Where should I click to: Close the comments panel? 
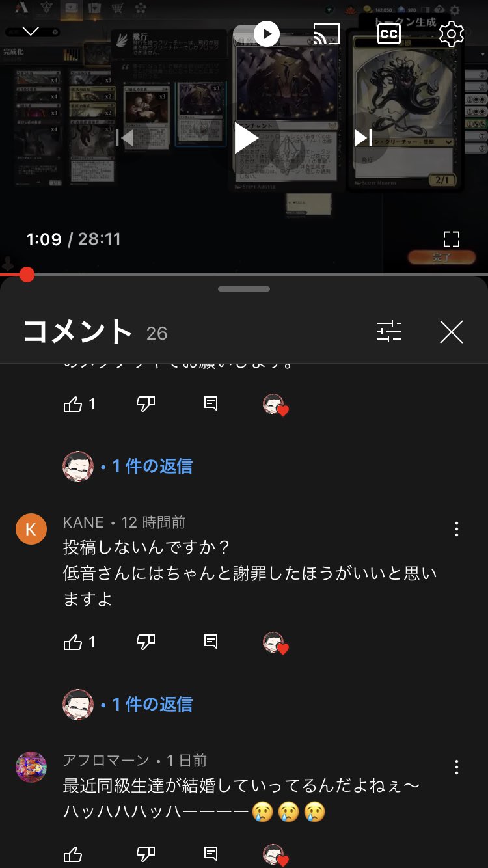[451, 332]
